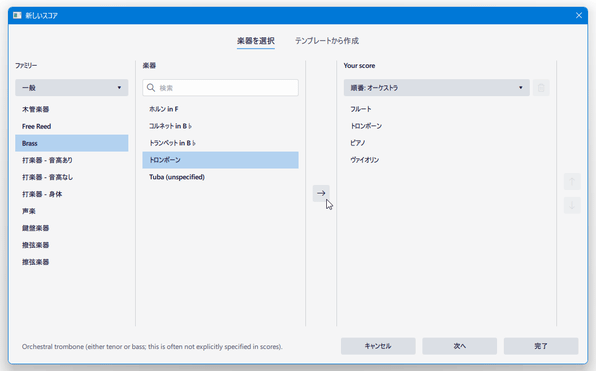Switch to the テンプレートから作成 tab
This screenshot has width=596, height=371.
click(x=327, y=41)
